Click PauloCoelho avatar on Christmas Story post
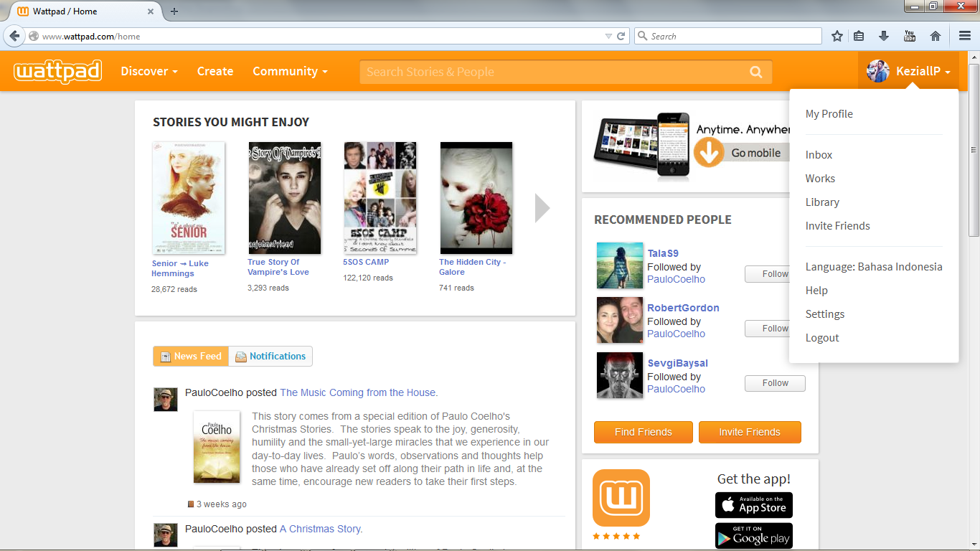 pyautogui.click(x=166, y=535)
